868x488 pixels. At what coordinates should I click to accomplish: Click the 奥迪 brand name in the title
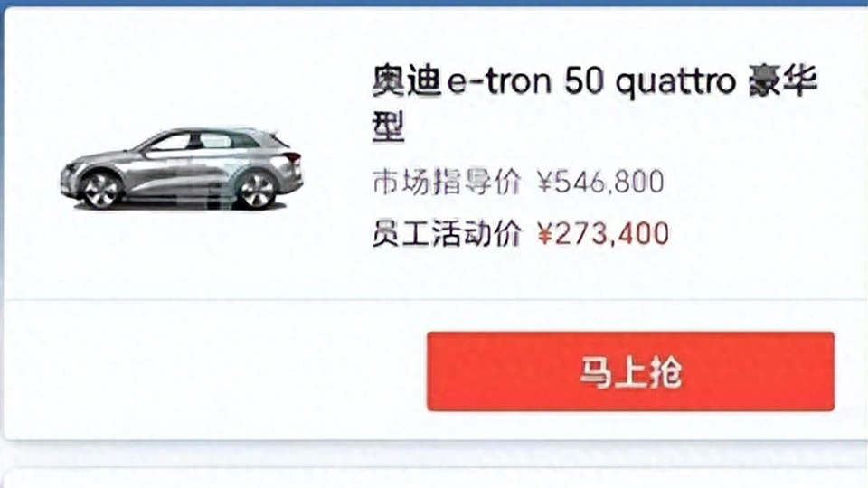click(406, 81)
